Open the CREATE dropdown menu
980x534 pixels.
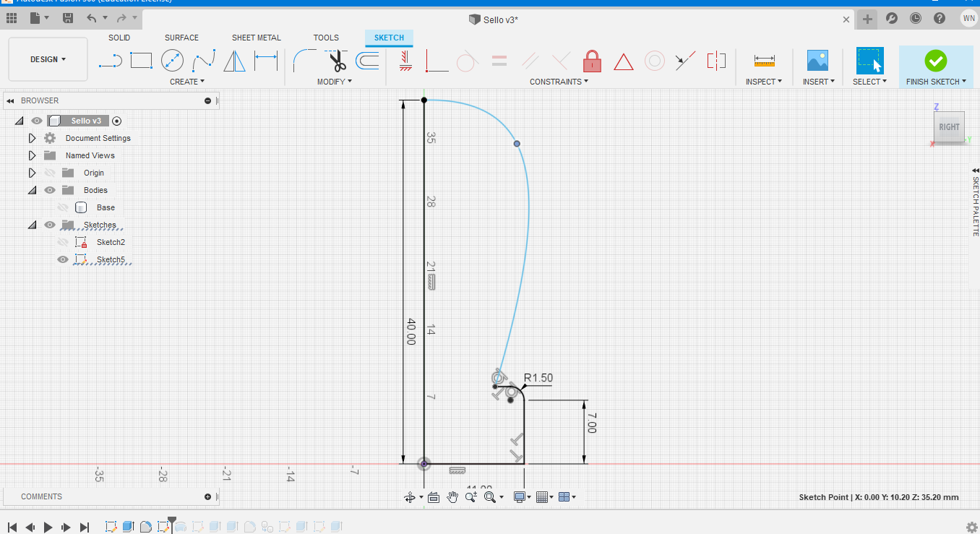[x=187, y=82]
